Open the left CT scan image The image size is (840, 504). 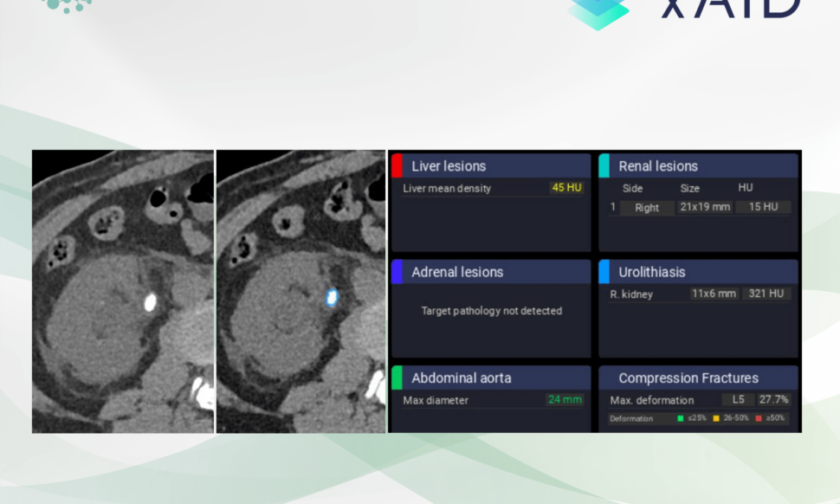pos(123,291)
